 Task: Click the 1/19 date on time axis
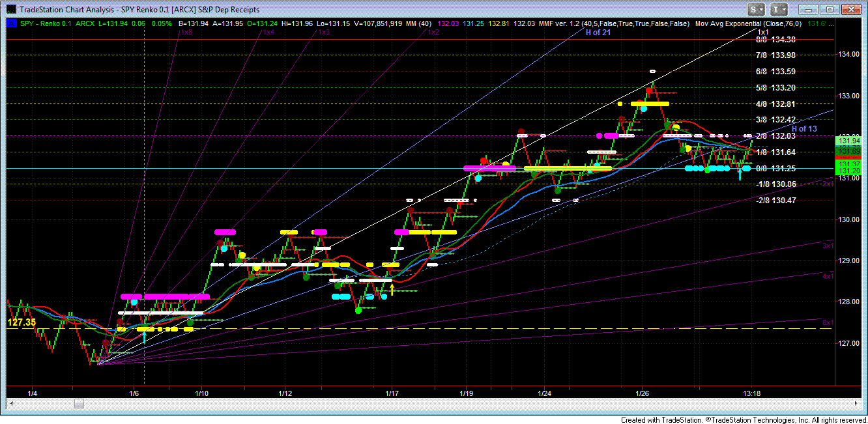(x=466, y=393)
